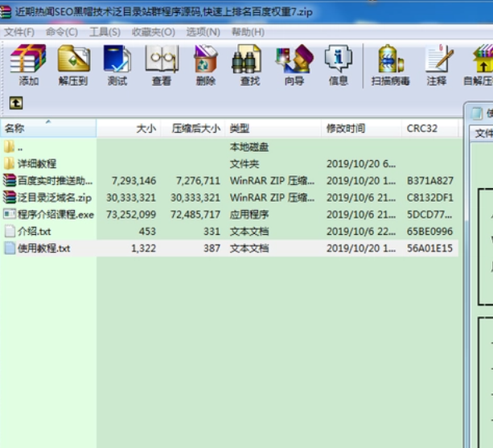Click the size value 7,293,146
The image size is (493, 448).
134,180
